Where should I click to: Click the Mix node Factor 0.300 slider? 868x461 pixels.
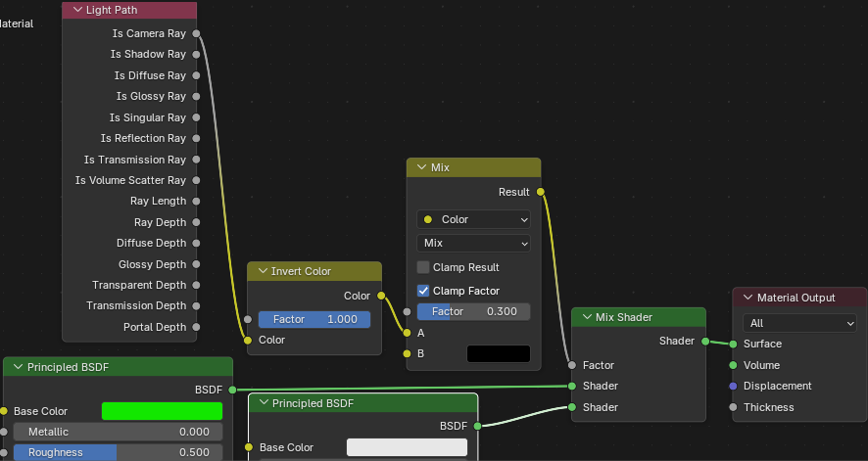click(x=473, y=311)
